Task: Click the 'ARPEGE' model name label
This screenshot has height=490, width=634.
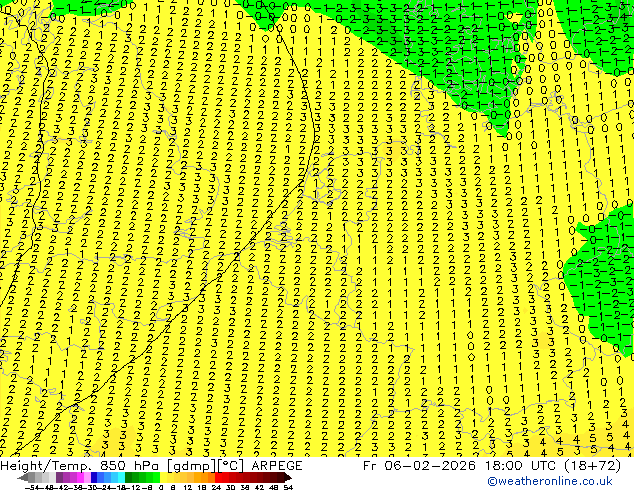Action: [x=277, y=465]
